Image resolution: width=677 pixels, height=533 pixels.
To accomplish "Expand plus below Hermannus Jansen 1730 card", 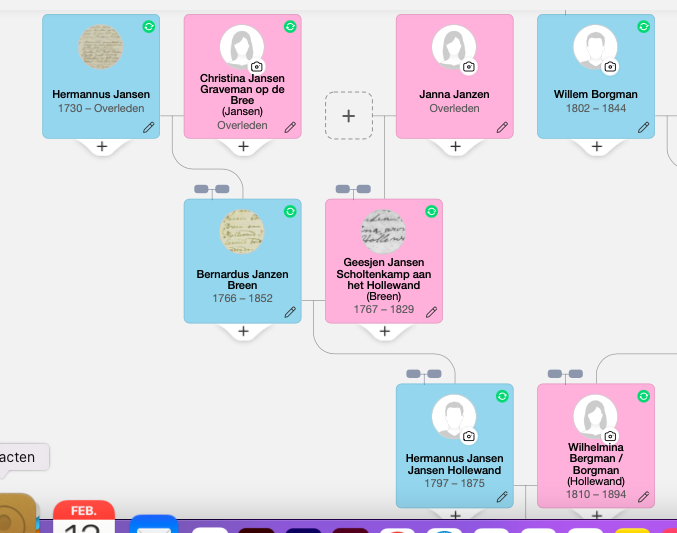I will (101, 147).
